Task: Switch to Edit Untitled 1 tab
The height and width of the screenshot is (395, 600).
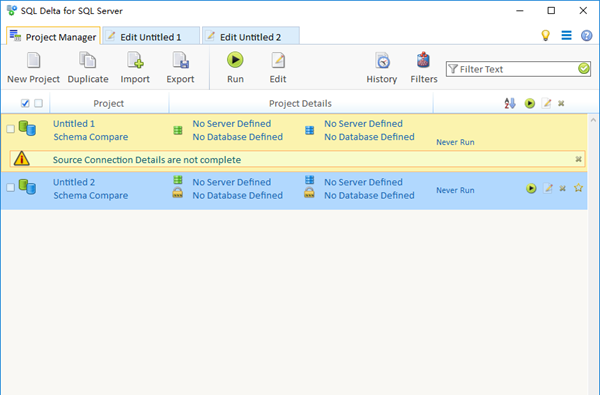Action: point(151,37)
